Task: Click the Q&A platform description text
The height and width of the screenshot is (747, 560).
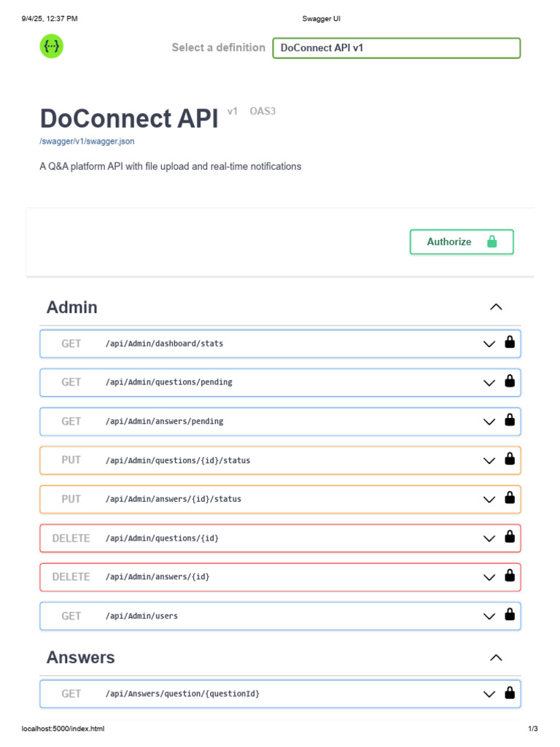Action: point(171,166)
